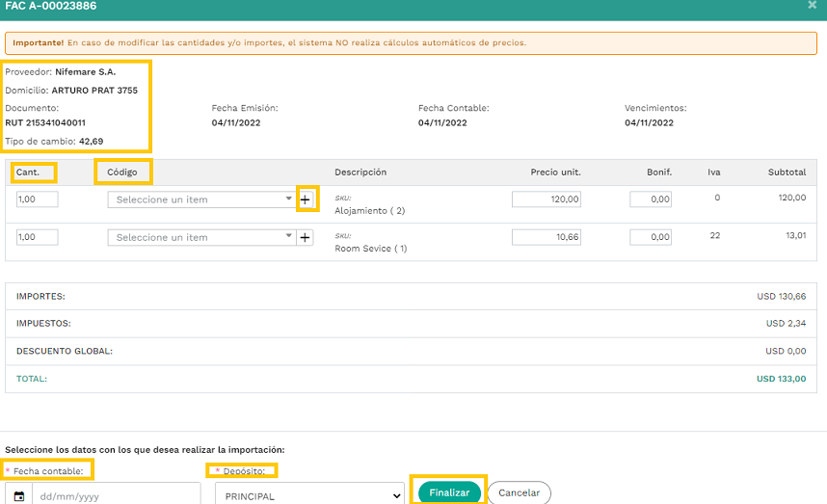Edit quantity field of Alojamiento row

(x=37, y=199)
